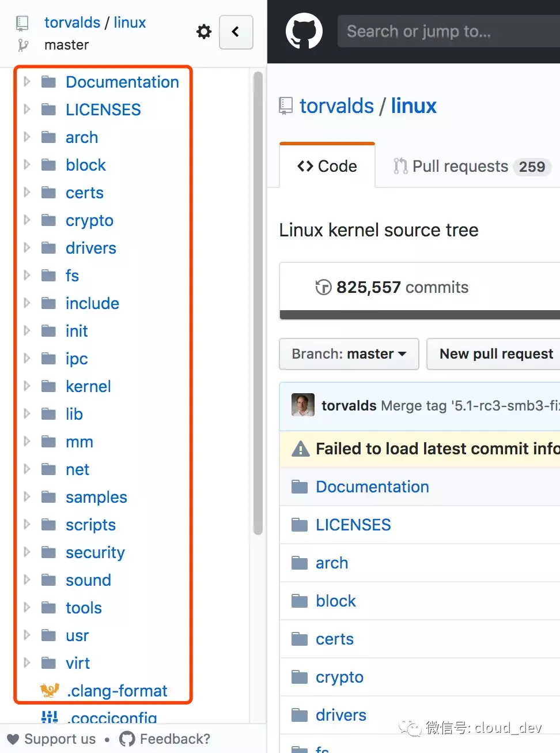Viewport: 560px width, 753px height.
Task: Expand the Documentation folder in the tree
Action: tap(27, 82)
